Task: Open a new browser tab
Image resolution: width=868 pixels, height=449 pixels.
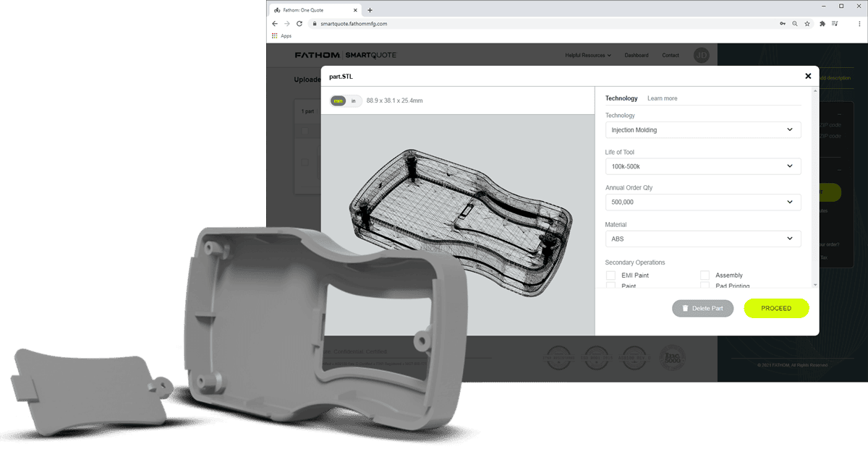Action: pyautogui.click(x=370, y=10)
